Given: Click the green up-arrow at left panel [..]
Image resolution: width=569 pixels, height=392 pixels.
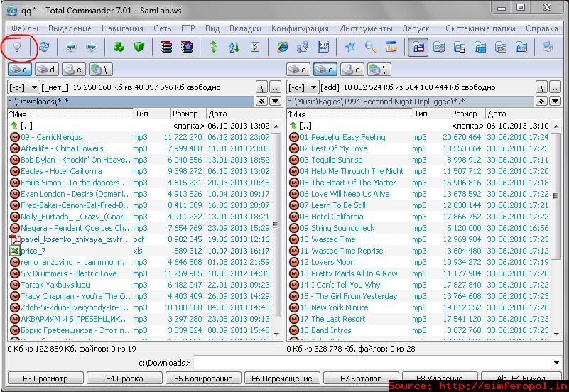Looking at the screenshot, I should point(14,126).
